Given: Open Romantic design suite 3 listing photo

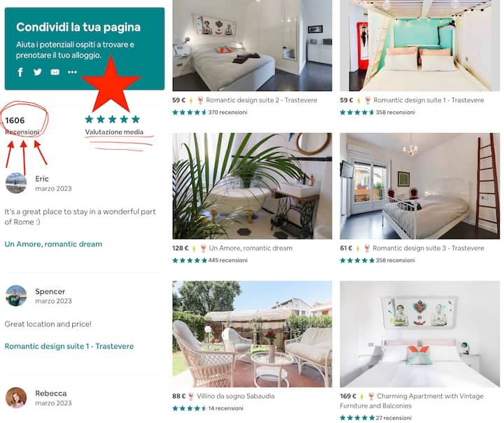Looking at the screenshot, I should pos(420,186).
